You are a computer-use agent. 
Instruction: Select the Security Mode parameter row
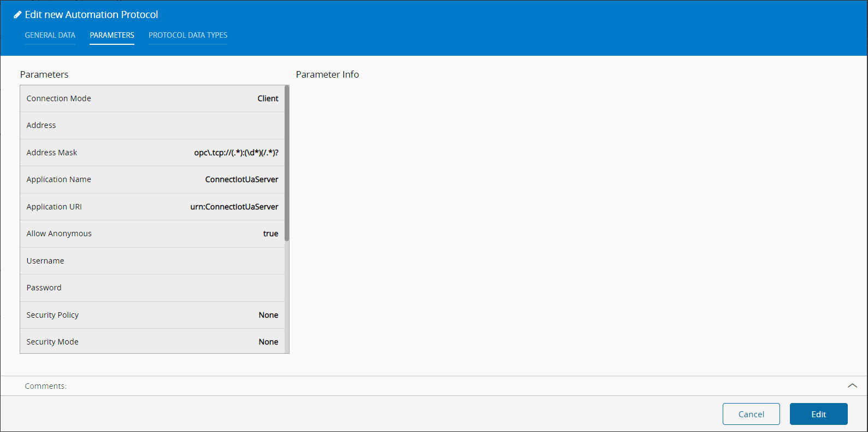pyautogui.click(x=152, y=341)
